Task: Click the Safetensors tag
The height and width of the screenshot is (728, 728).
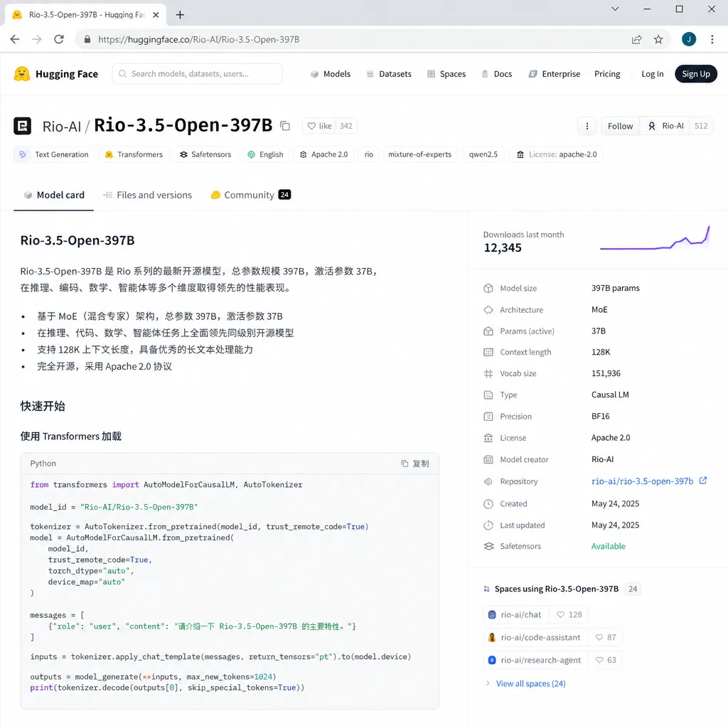Action: click(205, 154)
